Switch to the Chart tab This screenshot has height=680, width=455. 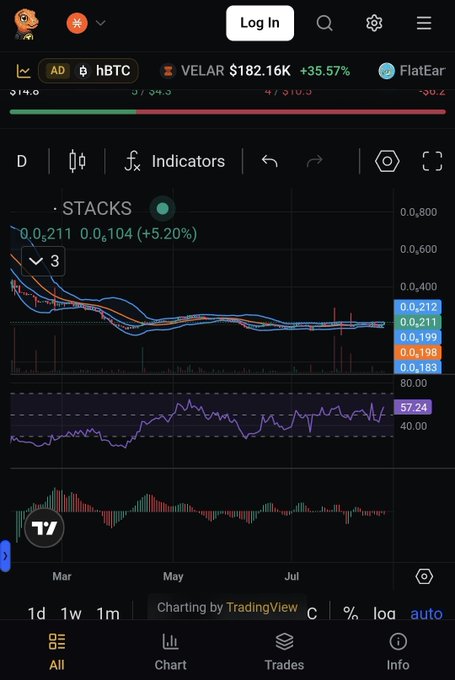point(170,652)
